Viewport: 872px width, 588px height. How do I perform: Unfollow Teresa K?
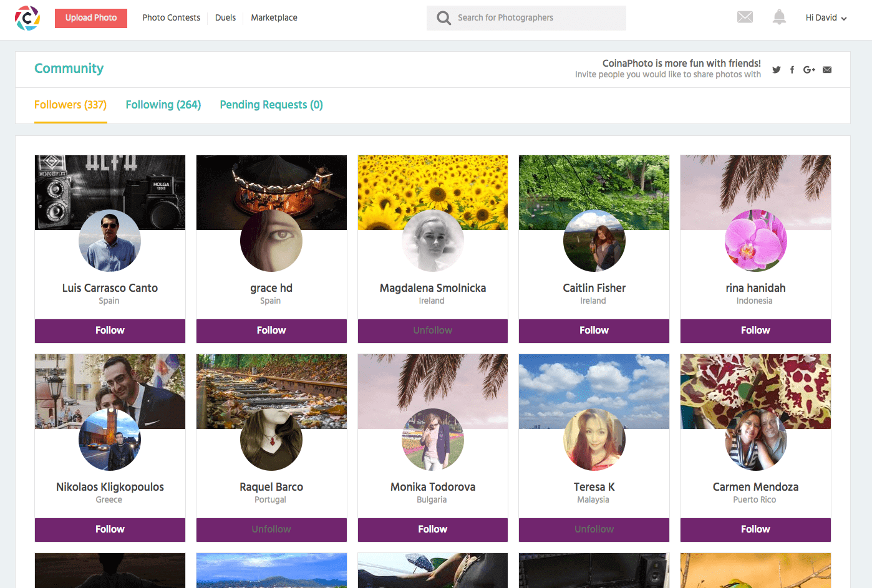click(594, 529)
